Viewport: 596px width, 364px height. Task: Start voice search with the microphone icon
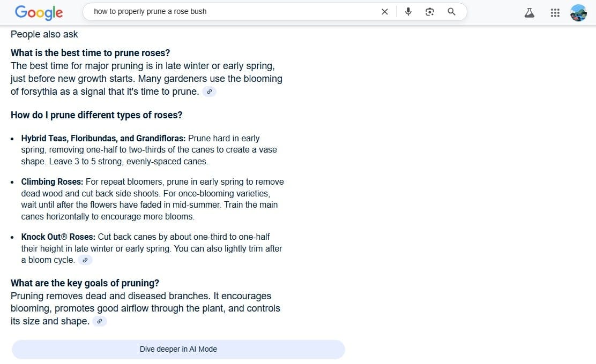[408, 12]
